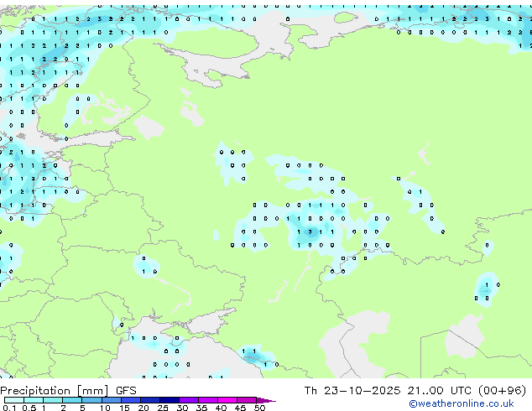Screen dimensions: 532x411
Task: Click the '45' legend scale label
Action: (240, 408)
